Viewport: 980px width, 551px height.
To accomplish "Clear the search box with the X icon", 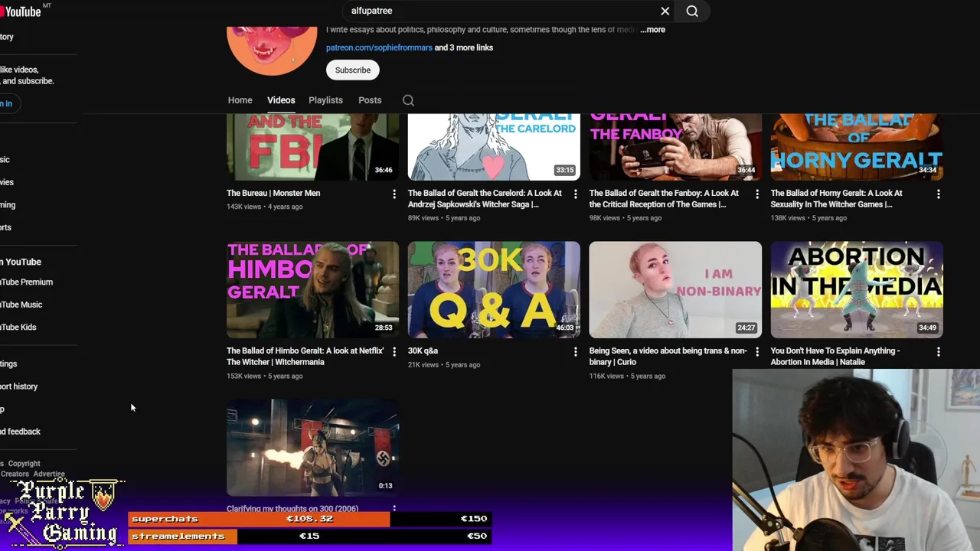I will click(665, 11).
